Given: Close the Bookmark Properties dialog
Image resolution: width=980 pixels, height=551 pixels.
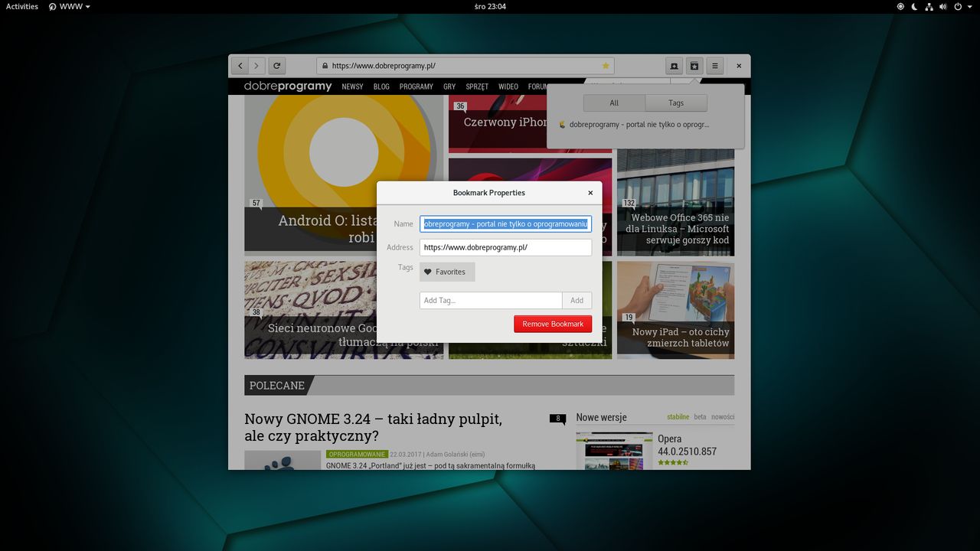Looking at the screenshot, I should [590, 193].
